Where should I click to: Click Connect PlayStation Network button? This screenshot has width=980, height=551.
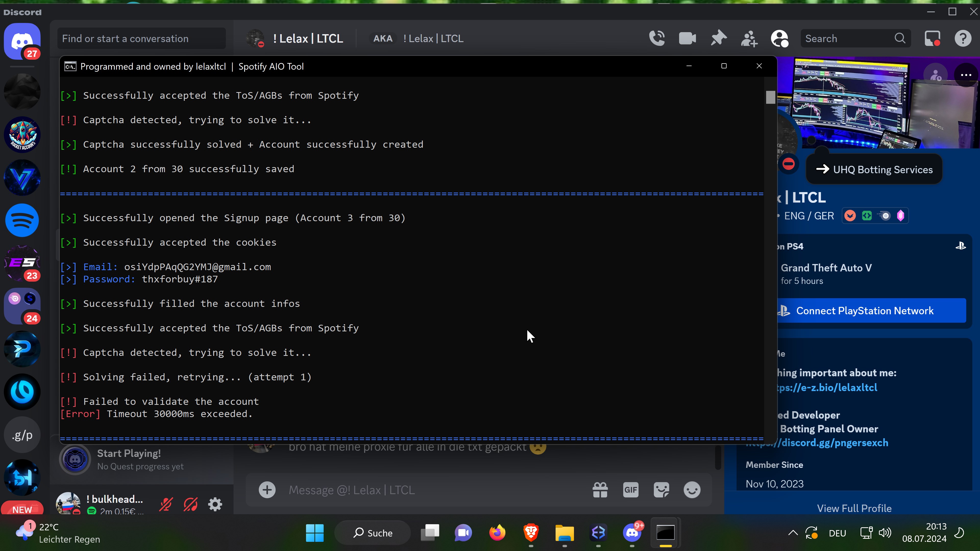[x=871, y=311]
